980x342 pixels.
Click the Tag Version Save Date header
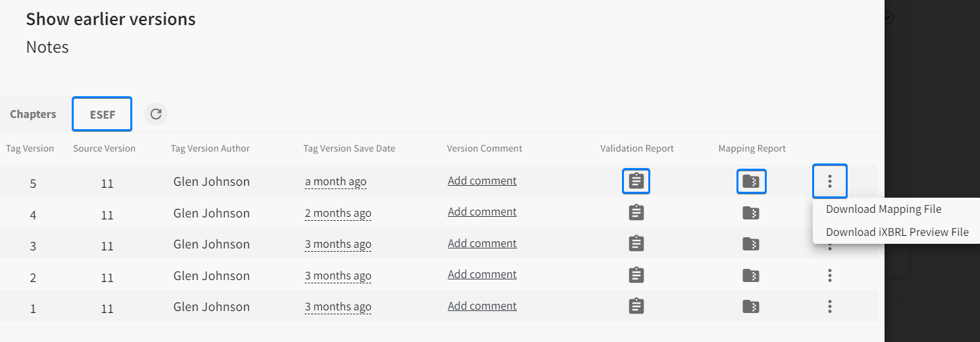(349, 148)
